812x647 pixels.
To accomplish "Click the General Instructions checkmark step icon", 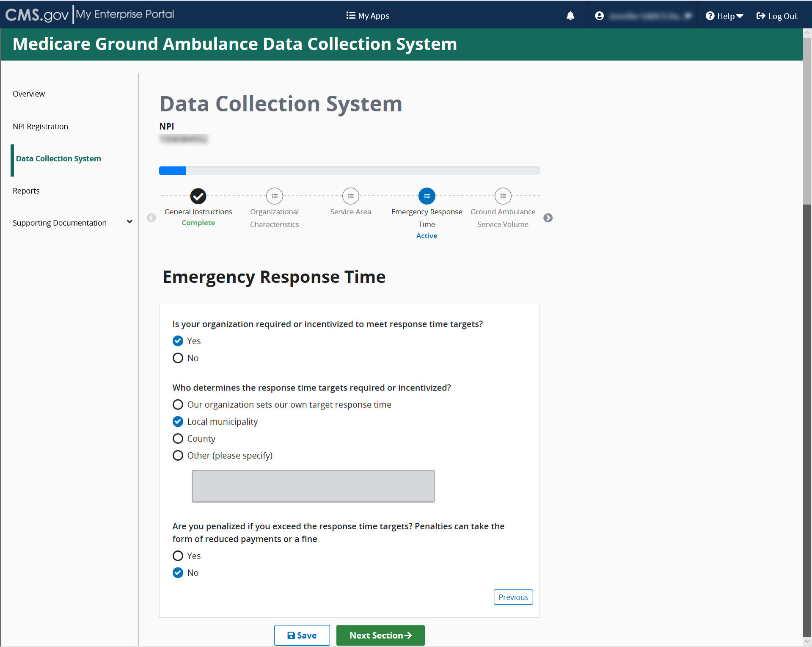I will [x=198, y=196].
